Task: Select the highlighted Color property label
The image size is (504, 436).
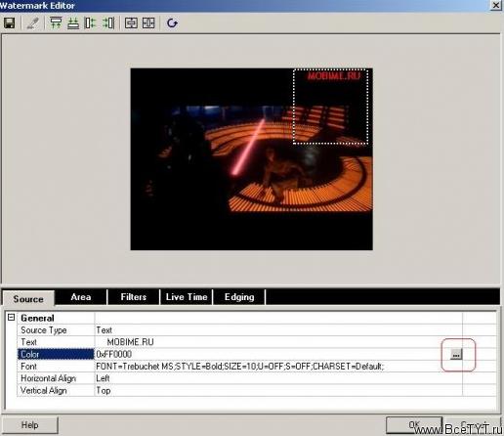Action: (56, 354)
